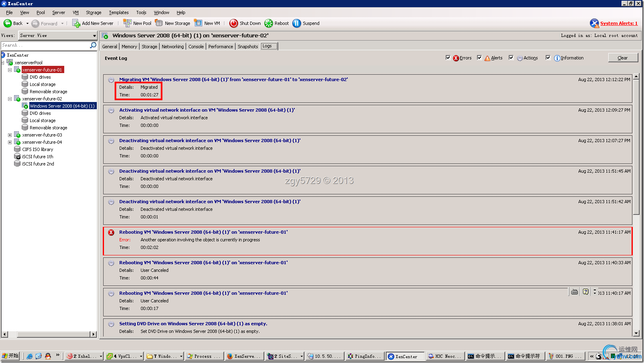Select the iSCSI future 2nd storage icon
This screenshot has width=644, height=363.
[17, 163]
